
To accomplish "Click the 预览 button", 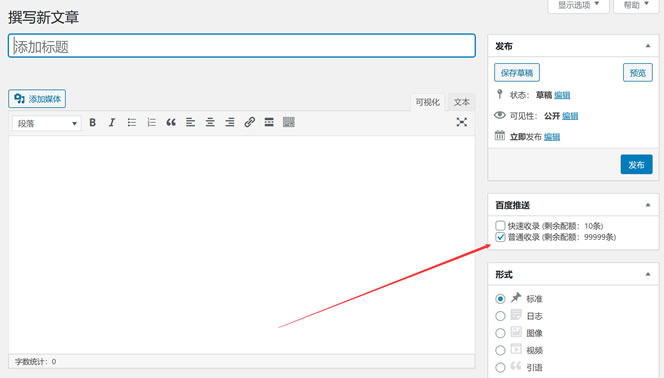I will (638, 73).
